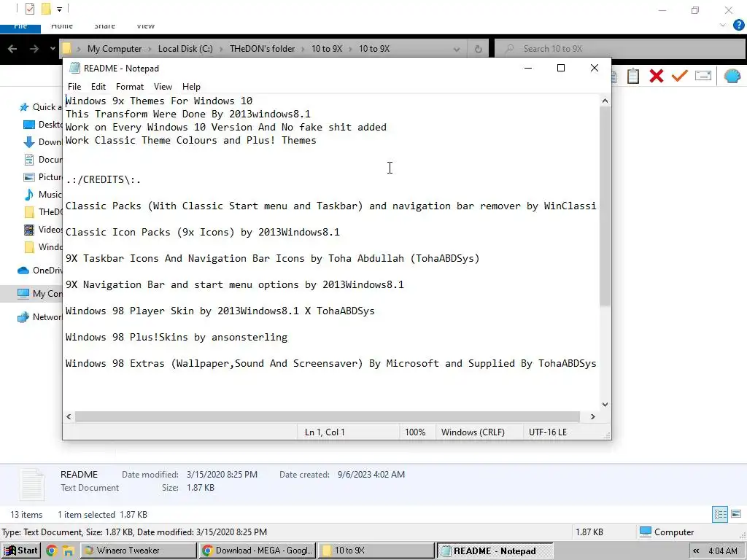
Task: Click the '.:/CREDITS\:.' line in Notepad
Action: (104, 180)
